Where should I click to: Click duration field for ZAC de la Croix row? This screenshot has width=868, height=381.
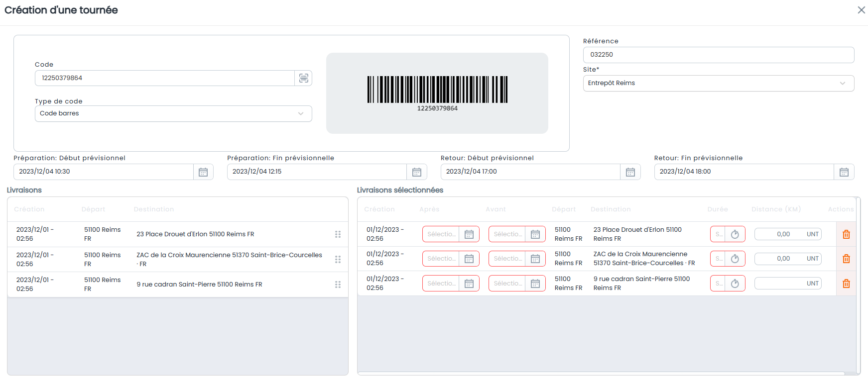point(718,259)
